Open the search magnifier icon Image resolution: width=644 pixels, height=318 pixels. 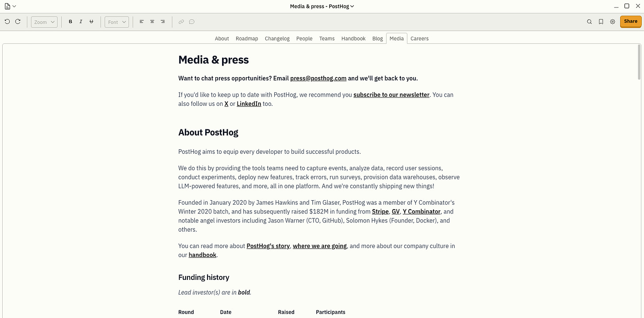click(x=589, y=22)
